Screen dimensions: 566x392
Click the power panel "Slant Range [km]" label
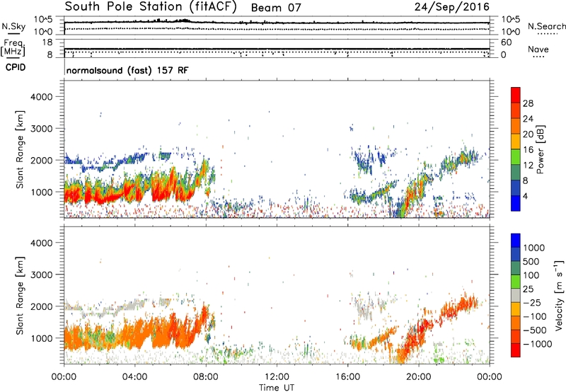20,149
